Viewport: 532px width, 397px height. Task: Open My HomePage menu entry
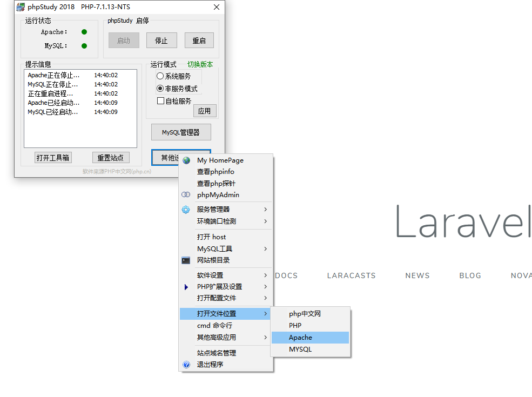point(226,160)
